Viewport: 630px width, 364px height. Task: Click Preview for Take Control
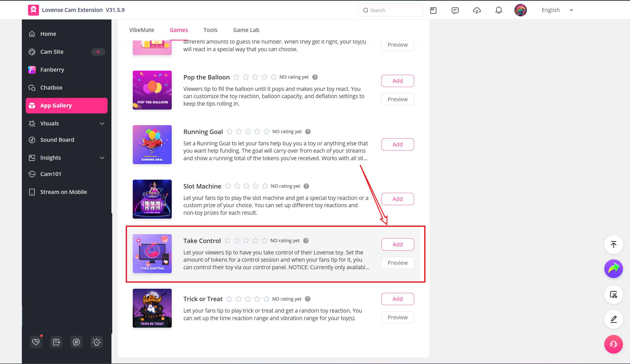[x=397, y=263]
